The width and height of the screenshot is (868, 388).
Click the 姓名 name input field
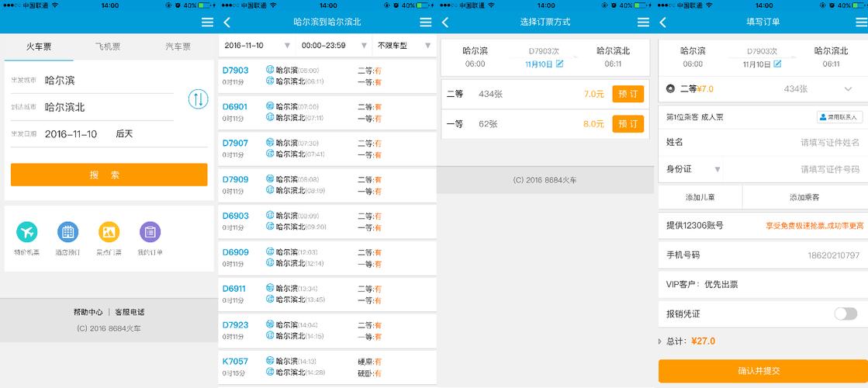(763, 142)
